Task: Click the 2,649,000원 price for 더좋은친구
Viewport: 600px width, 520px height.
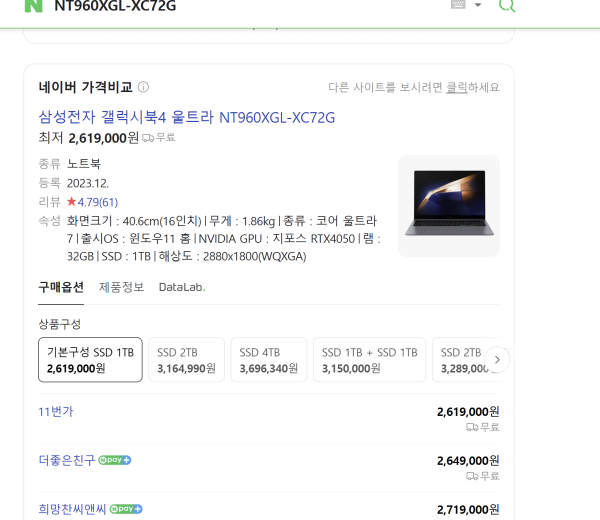Action: coord(468,461)
